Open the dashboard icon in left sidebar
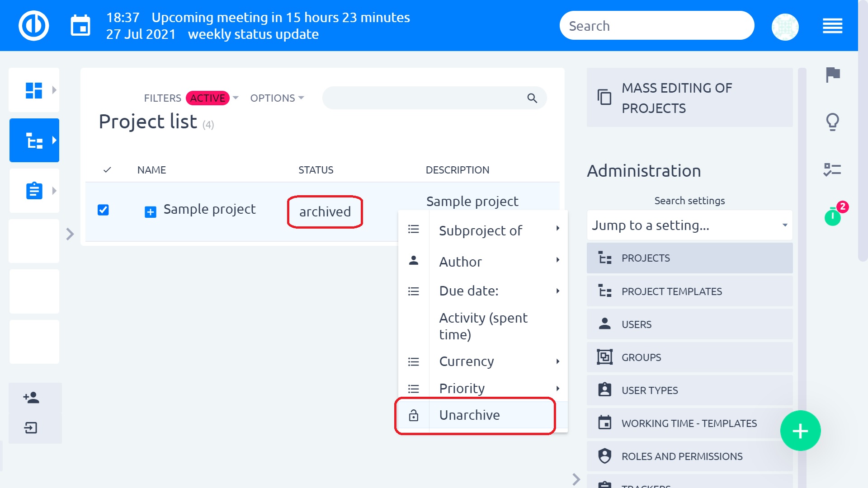The image size is (868, 488). coord(34,90)
